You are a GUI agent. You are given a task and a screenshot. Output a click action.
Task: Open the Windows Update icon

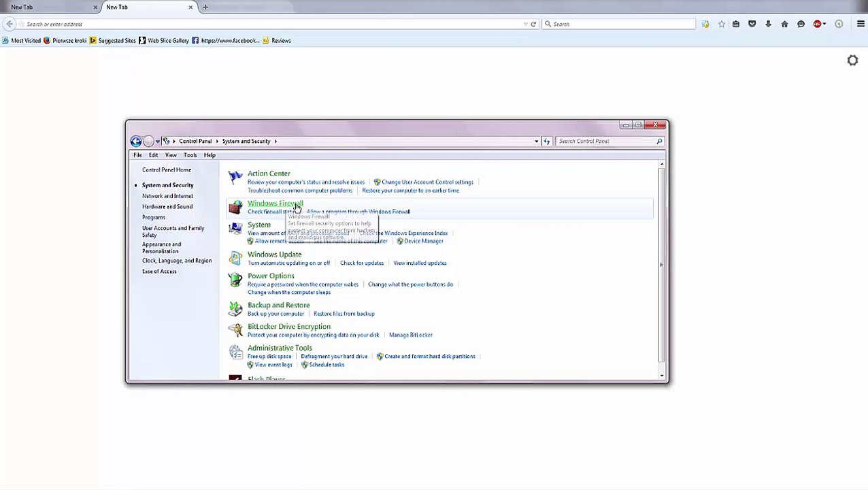(235, 258)
